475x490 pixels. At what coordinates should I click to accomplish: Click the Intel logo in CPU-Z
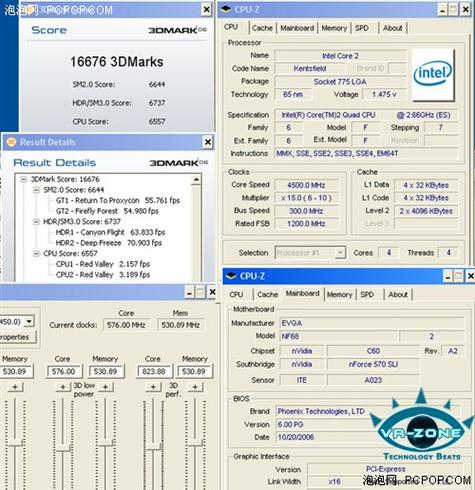[x=433, y=74]
